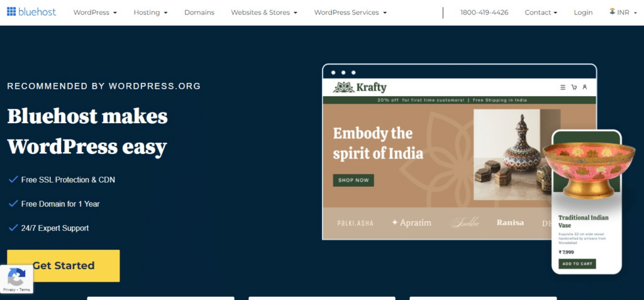Expand the Hosting dropdown menu
644x300 pixels.
tap(150, 13)
